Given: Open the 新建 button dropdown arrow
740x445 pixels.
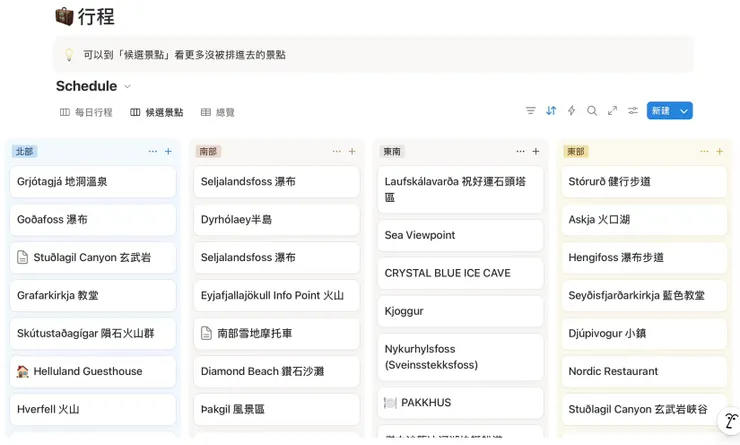Looking at the screenshot, I should [684, 111].
